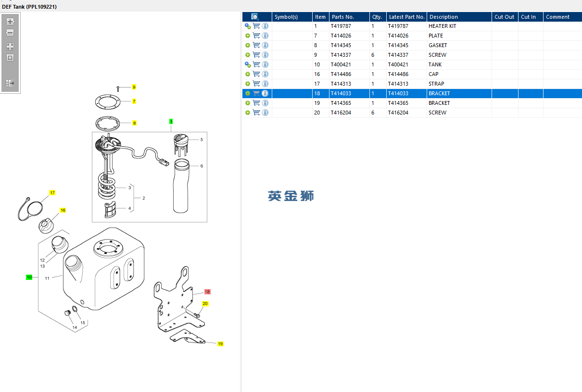Show info for TANK T400421
Viewport: 582px width, 392px height.
click(265, 64)
